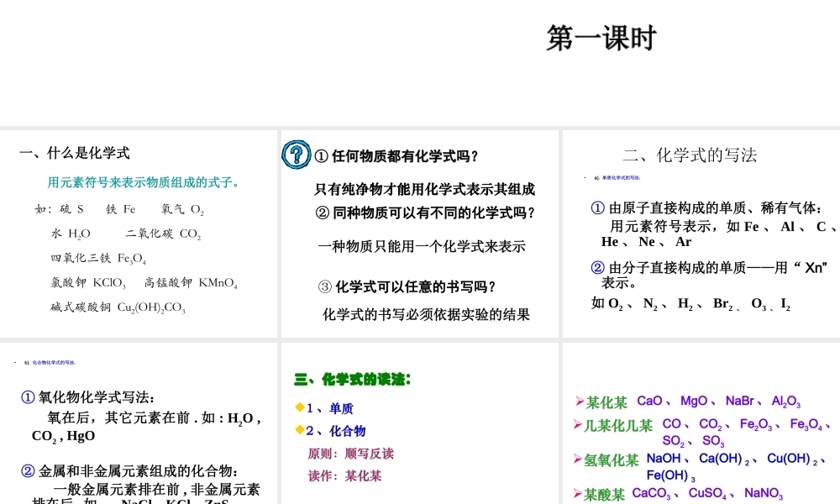Click the text 水 H2O

(x=71, y=234)
